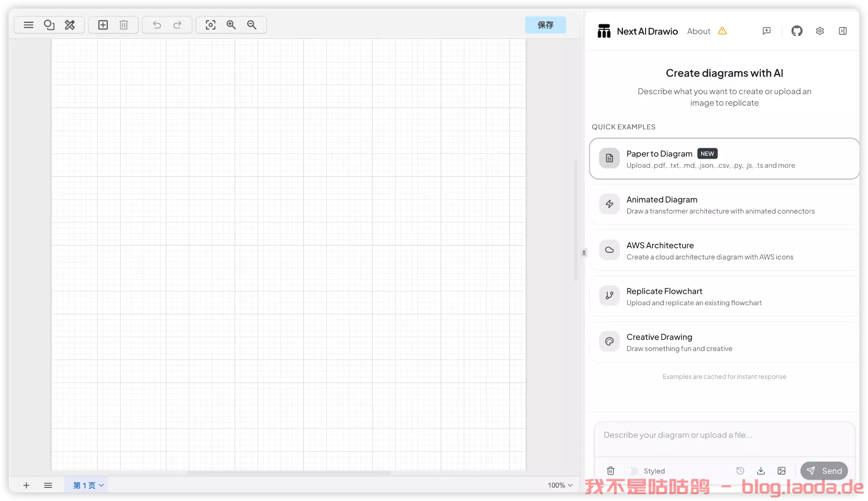Open the shapes panel icon
Image resolution: width=868 pixels, height=501 pixels.
click(49, 25)
